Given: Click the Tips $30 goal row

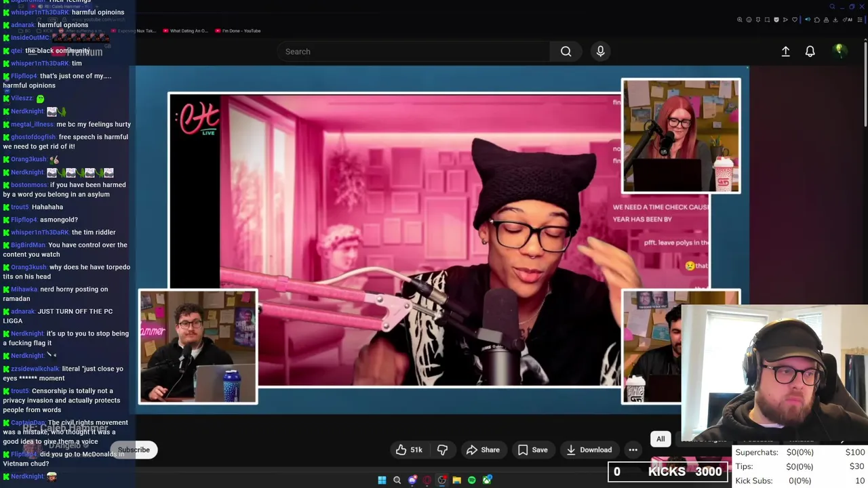Looking at the screenshot, I should click(x=800, y=466).
